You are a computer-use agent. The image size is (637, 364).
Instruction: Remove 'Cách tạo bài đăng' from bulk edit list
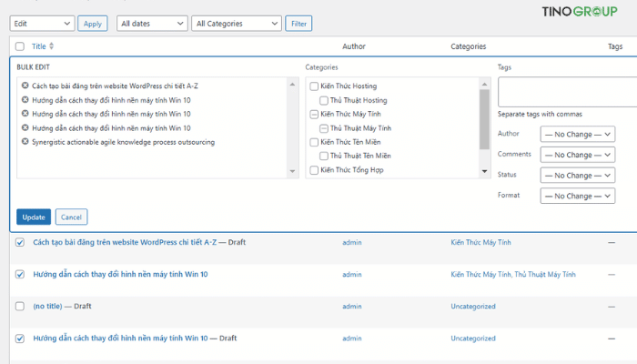pyautogui.click(x=25, y=86)
